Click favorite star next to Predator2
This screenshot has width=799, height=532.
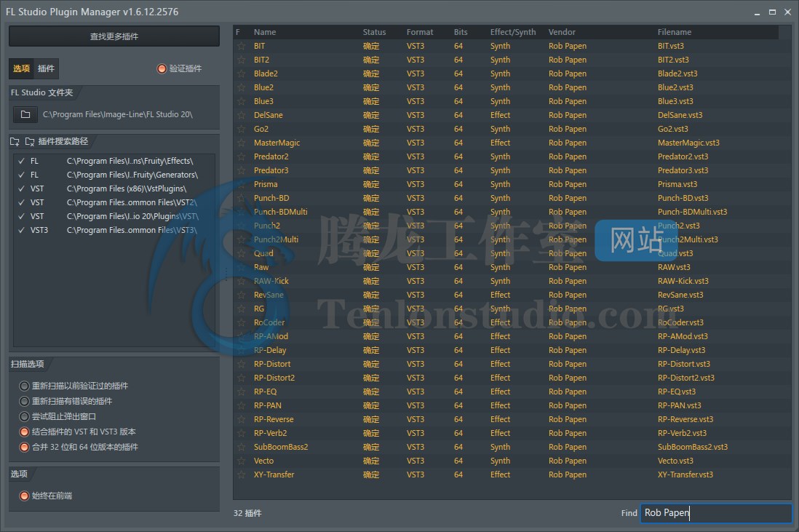coord(241,156)
